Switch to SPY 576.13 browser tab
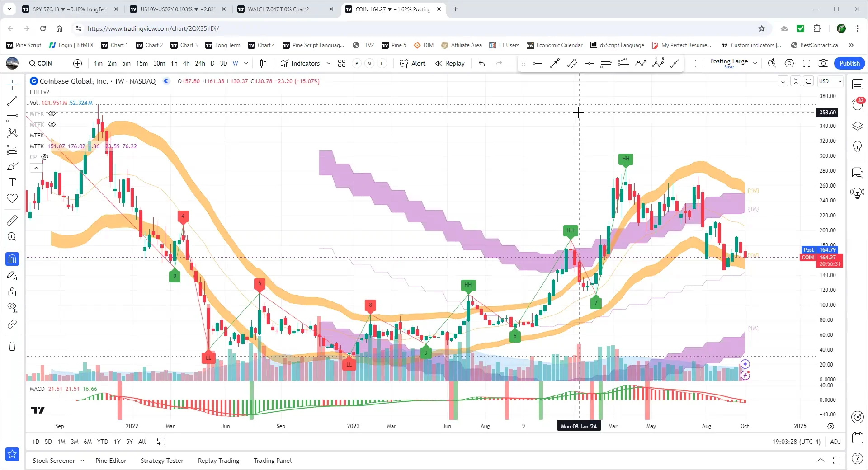 (x=70, y=9)
